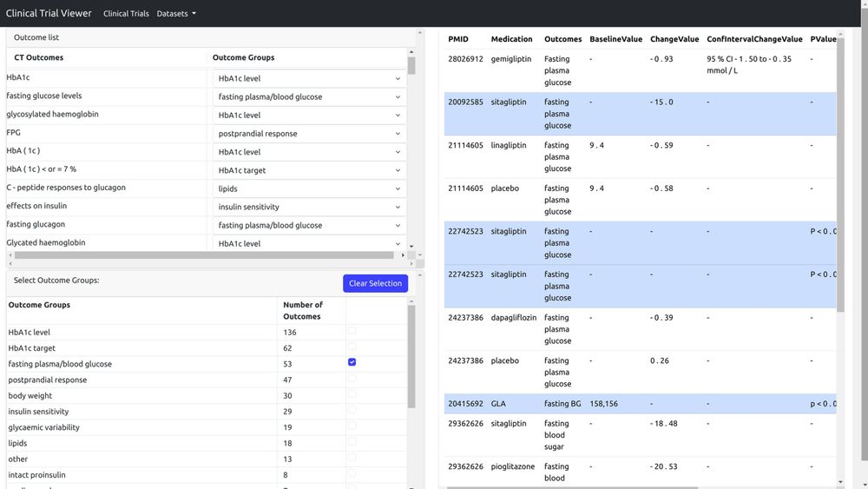This screenshot has width=868, height=489.
Task: Select PMID 20092585 sitagliptin row
Action: pos(640,114)
